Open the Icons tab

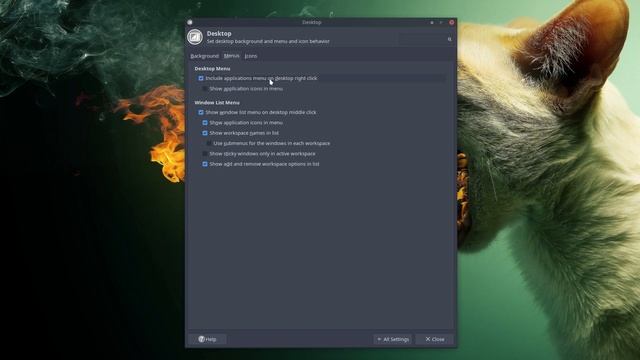point(251,56)
